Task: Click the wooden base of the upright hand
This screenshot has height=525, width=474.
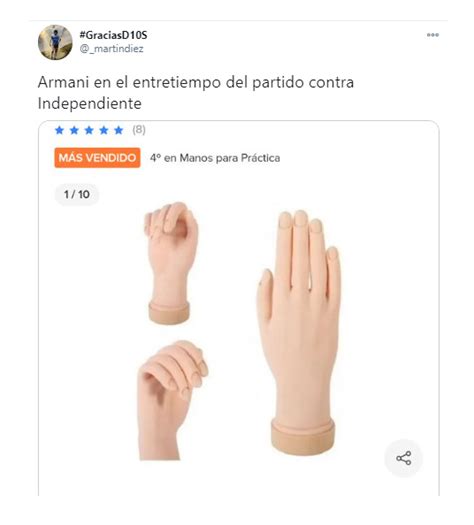Action: coord(303,437)
